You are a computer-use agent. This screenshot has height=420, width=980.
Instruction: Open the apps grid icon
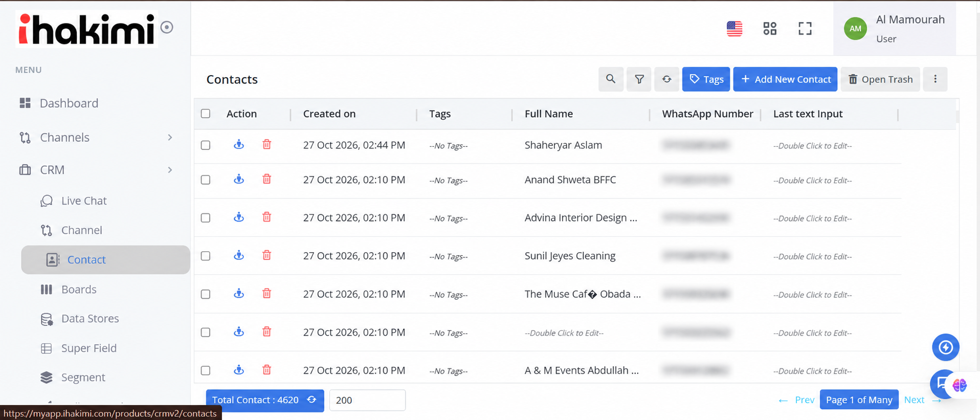click(770, 29)
